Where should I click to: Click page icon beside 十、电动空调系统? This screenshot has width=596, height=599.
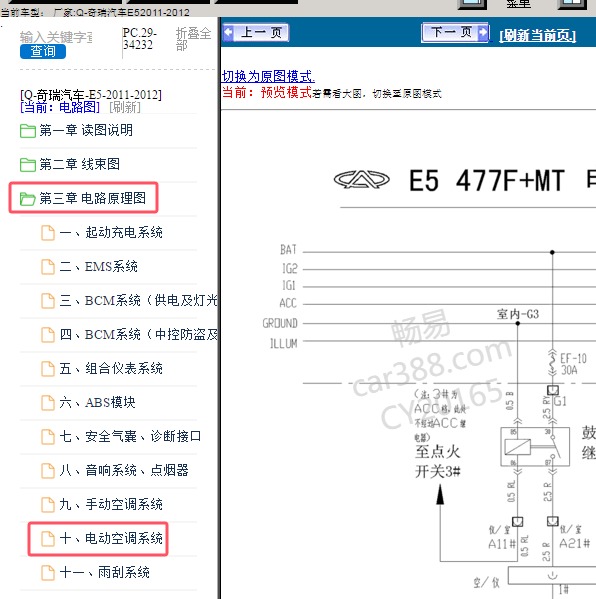click(x=48, y=539)
